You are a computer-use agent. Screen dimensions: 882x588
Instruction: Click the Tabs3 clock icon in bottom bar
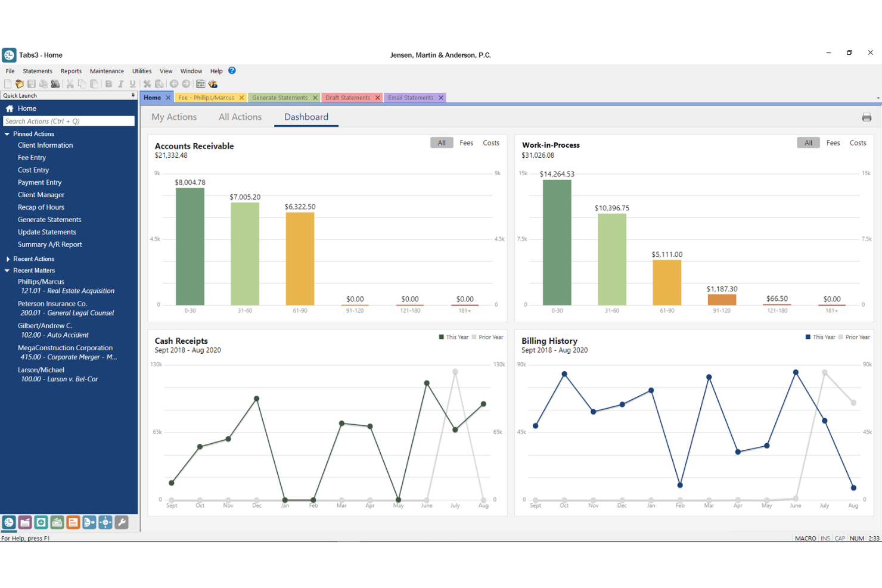[9, 522]
